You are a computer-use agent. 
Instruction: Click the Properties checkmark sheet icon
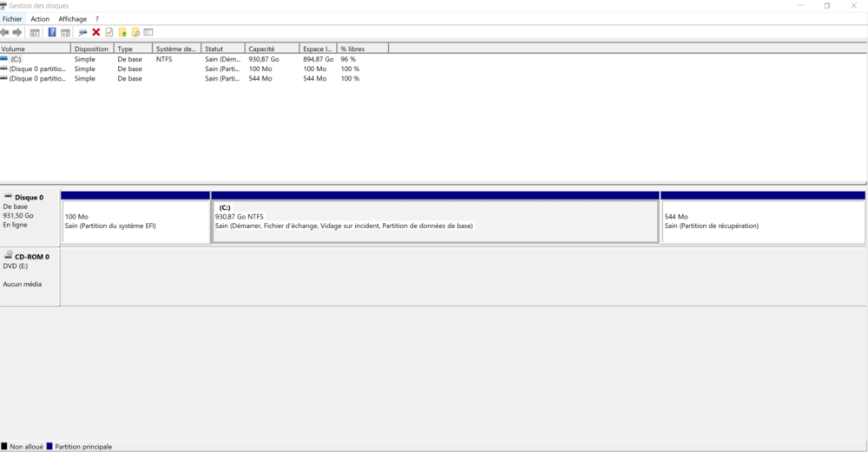(x=109, y=32)
